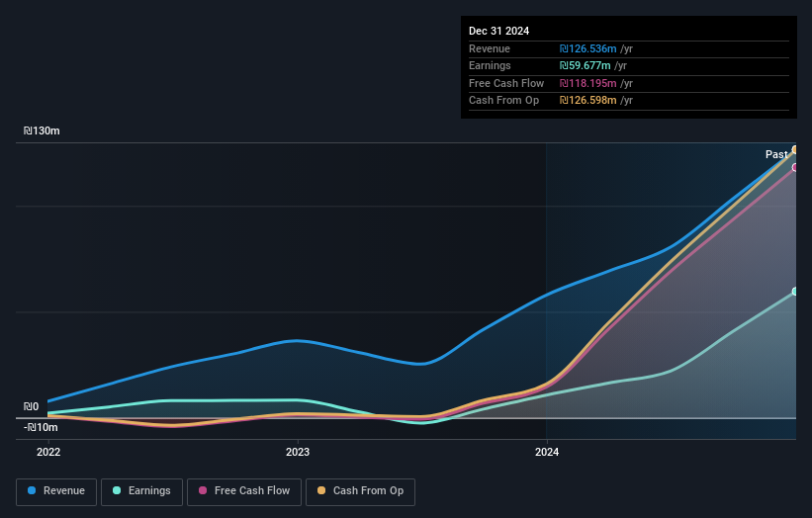The image size is (812, 518).
Task: Toggle the Cash From Op legend button
Action: [360, 491]
